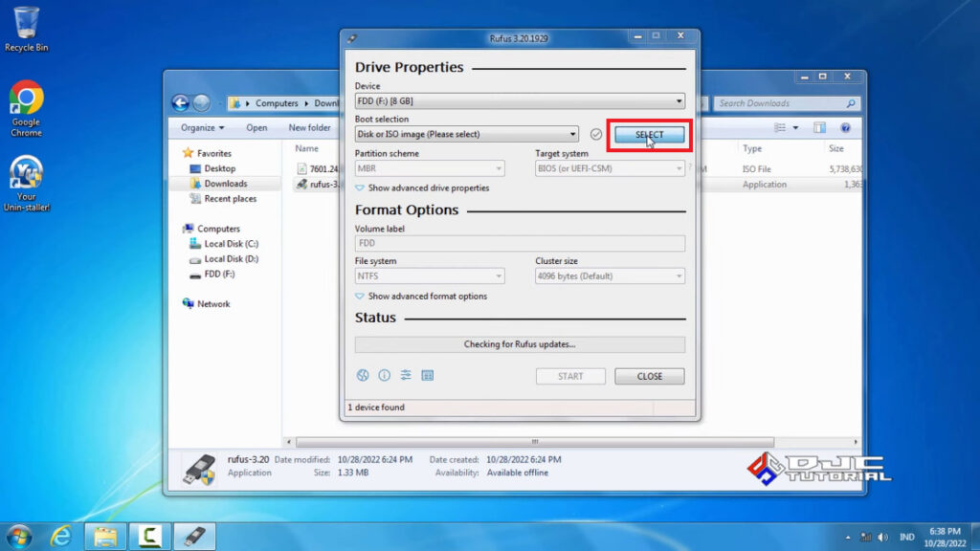Expand Show advanced format options
This screenshot has height=551, width=980.
421,297
